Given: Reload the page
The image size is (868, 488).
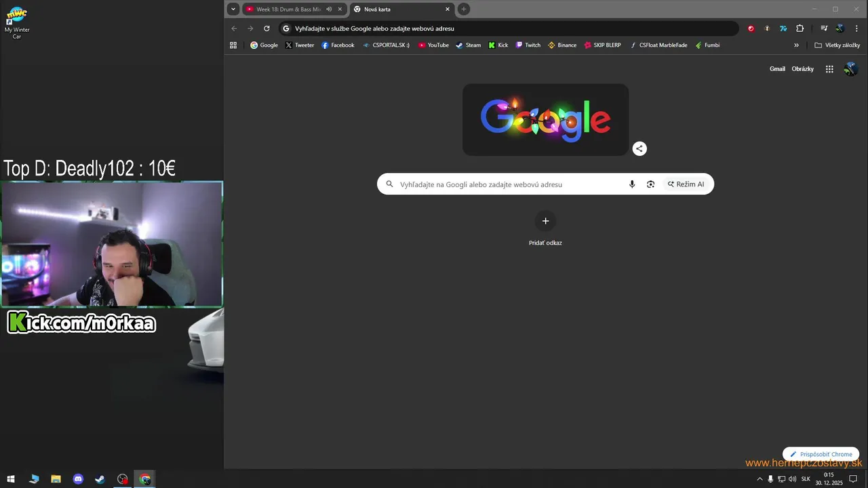Looking at the screenshot, I should tap(267, 28).
